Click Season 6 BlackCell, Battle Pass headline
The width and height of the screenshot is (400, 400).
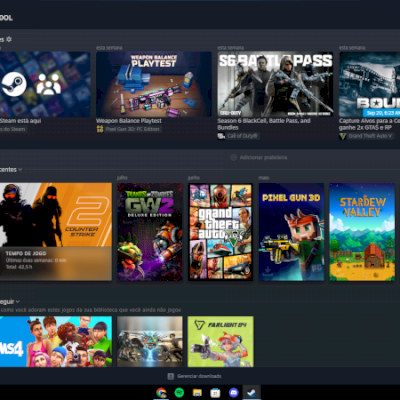(x=264, y=124)
